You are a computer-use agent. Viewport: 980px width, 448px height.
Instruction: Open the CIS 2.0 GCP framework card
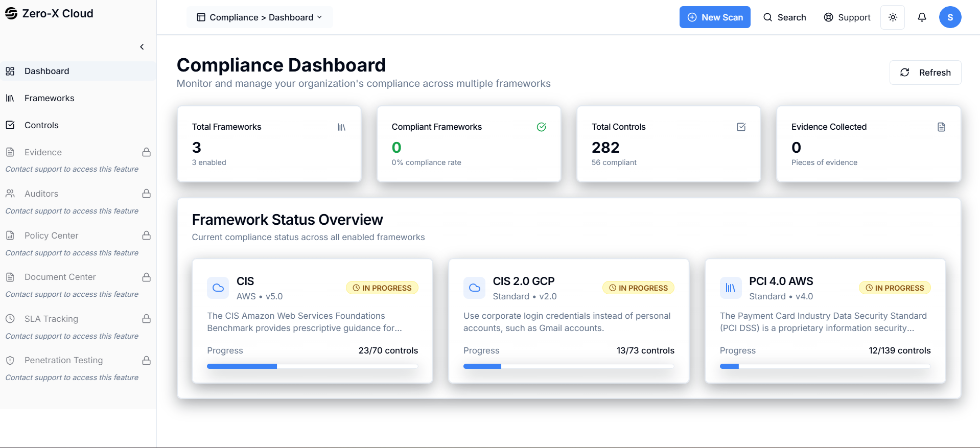[569, 321]
